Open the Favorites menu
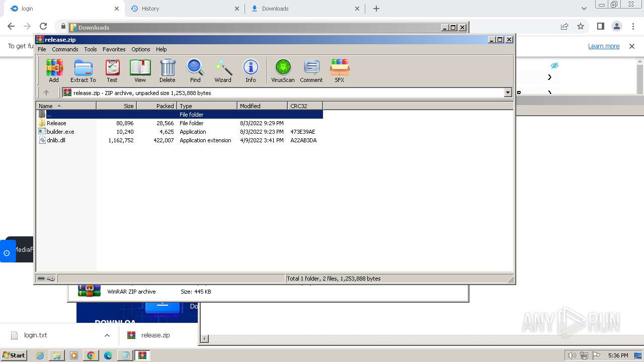The width and height of the screenshot is (644, 362). [114, 49]
